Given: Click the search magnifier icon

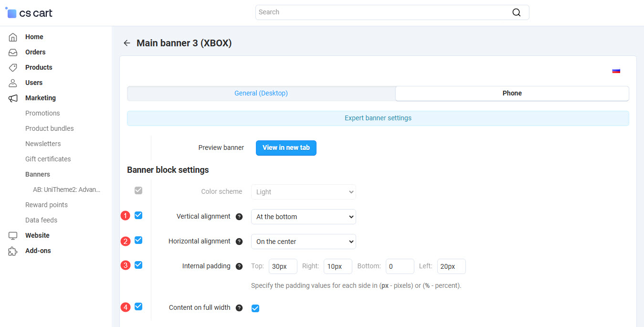Looking at the screenshot, I should coord(516,12).
